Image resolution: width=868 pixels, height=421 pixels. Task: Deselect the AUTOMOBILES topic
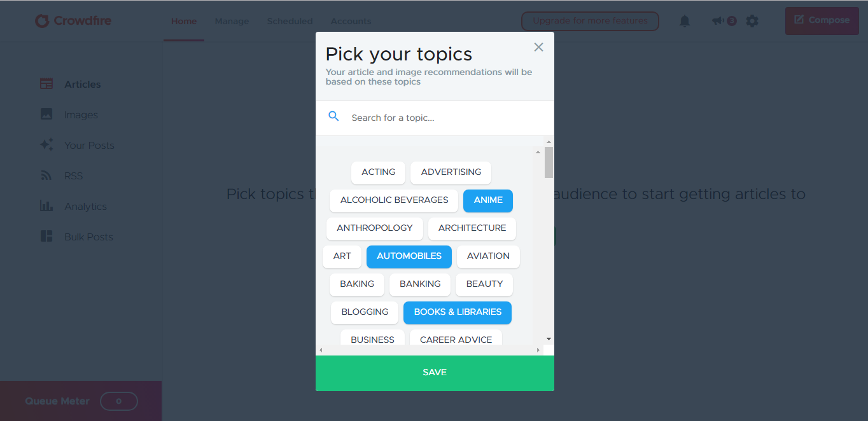click(x=409, y=256)
